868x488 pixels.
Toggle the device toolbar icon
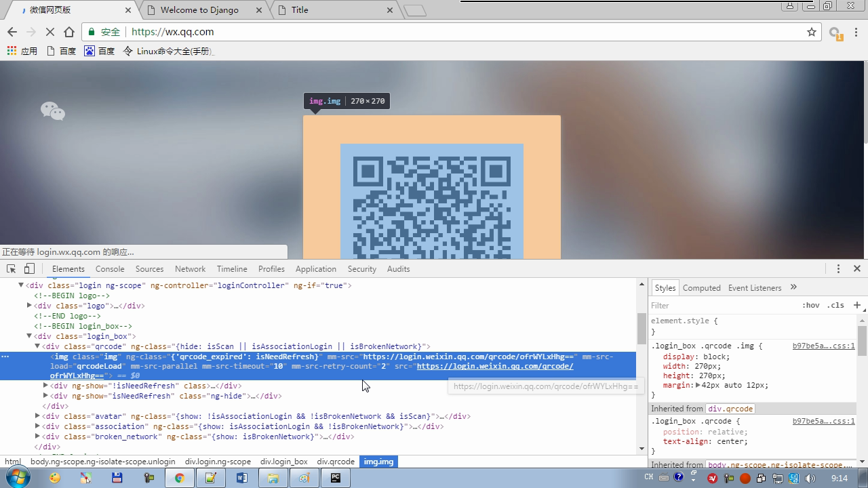29,269
